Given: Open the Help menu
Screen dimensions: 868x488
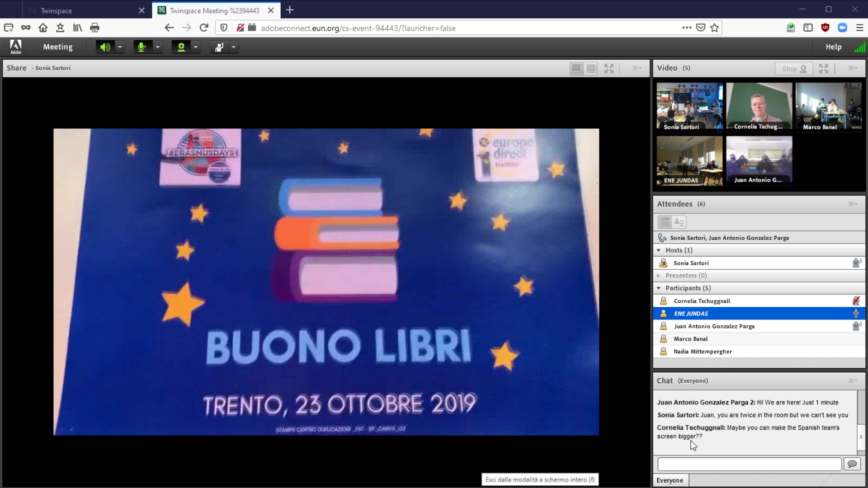Looking at the screenshot, I should [x=833, y=47].
